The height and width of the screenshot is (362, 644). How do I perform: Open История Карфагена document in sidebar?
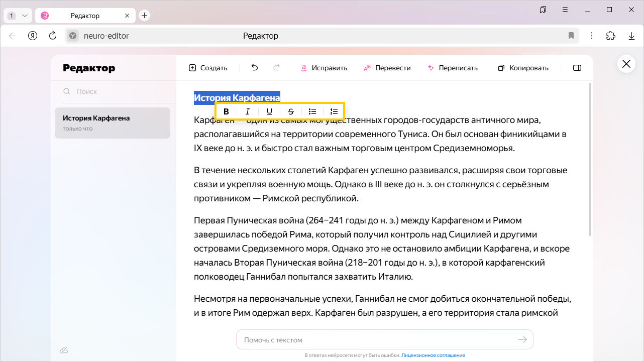(x=113, y=123)
